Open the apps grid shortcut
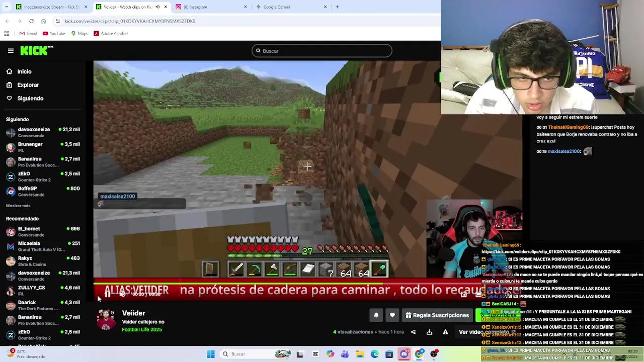The image size is (644, 362). click(x=7, y=34)
